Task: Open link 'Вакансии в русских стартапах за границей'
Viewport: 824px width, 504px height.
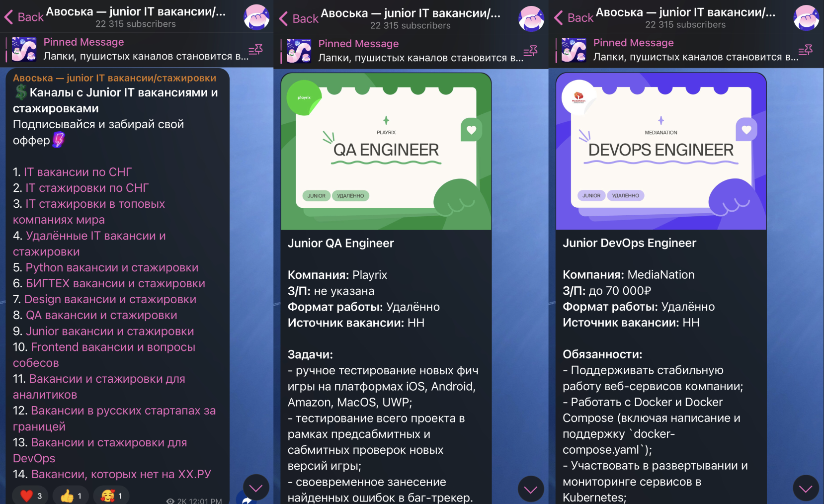Action: tap(114, 419)
